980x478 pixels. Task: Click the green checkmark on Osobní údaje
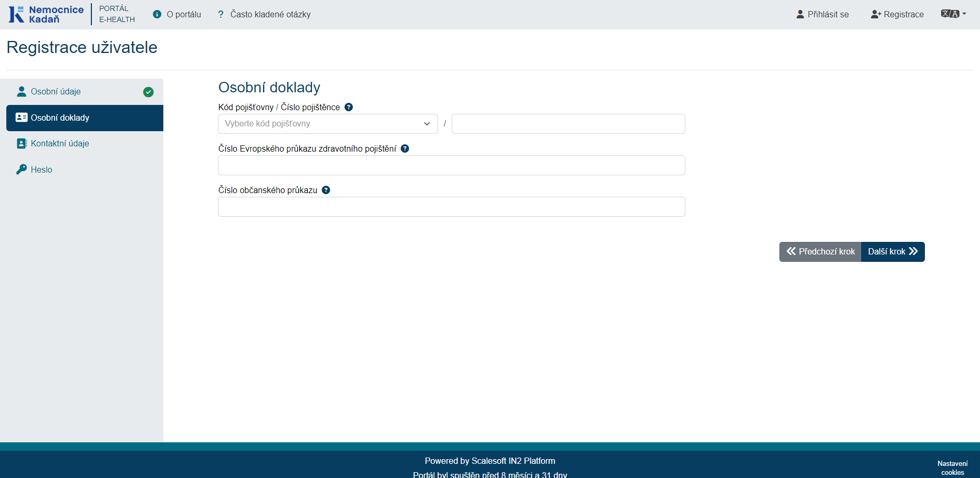149,92
